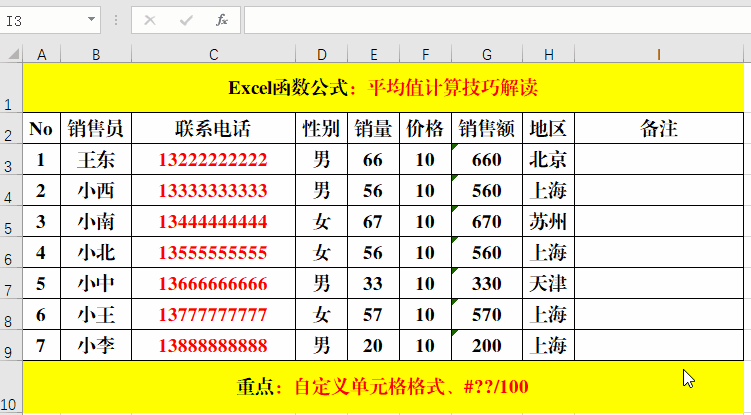The image size is (751, 415).
Task: Click phone number 13444444444
Action: 214,221
